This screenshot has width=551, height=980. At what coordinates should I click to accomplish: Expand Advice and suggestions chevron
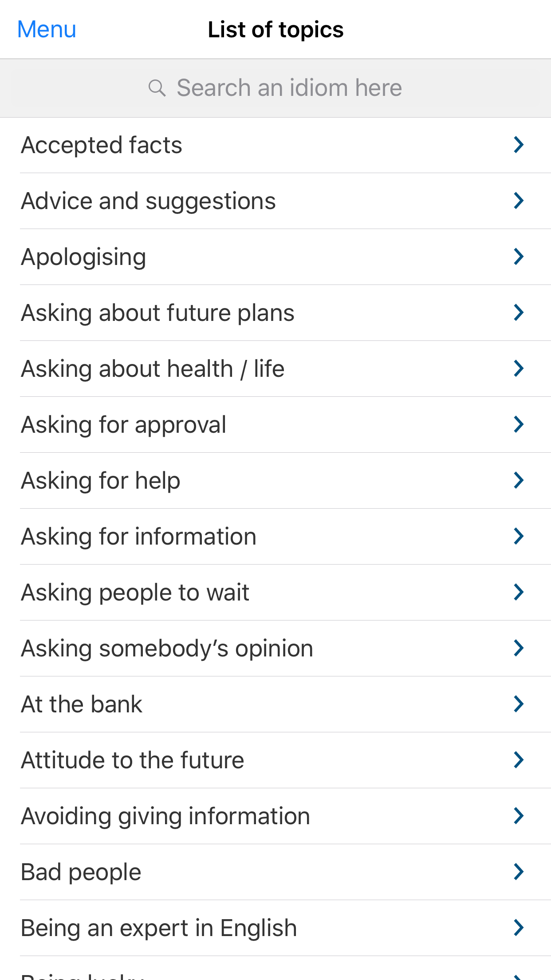[x=518, y=201]
